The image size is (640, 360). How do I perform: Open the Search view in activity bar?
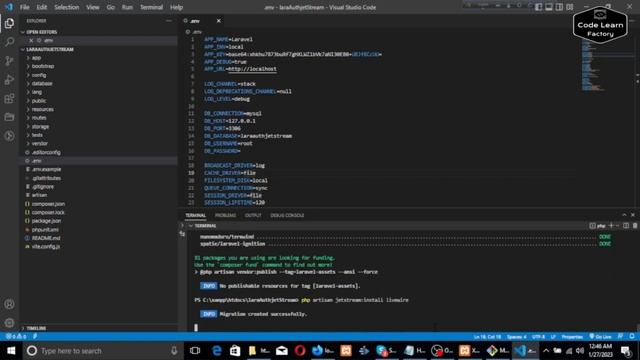tap(9, 42)
